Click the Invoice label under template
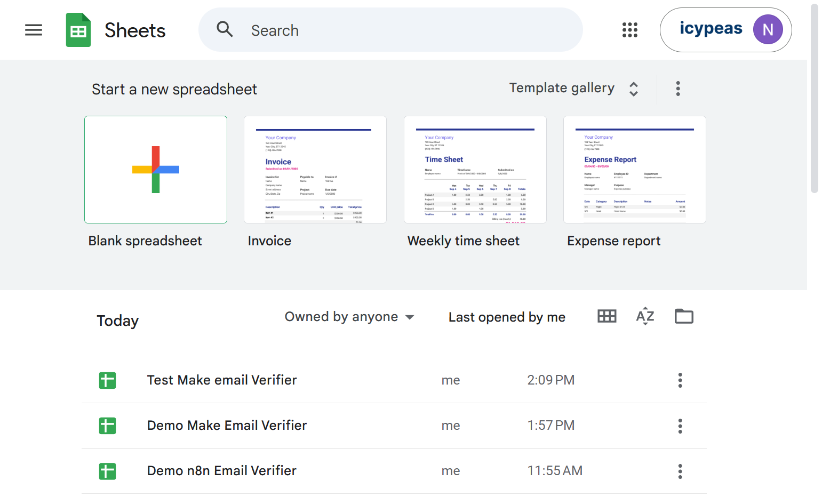Screen dimensions: 822x504 269,241
